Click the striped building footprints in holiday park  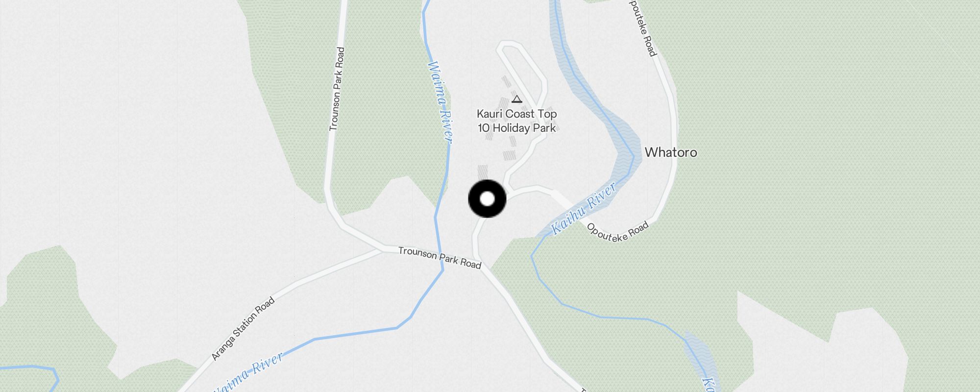coord(510,118)
